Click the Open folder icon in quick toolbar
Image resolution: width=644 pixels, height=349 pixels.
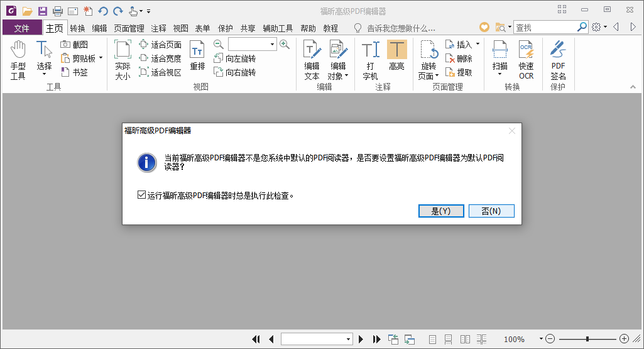[x=28, y=11]
